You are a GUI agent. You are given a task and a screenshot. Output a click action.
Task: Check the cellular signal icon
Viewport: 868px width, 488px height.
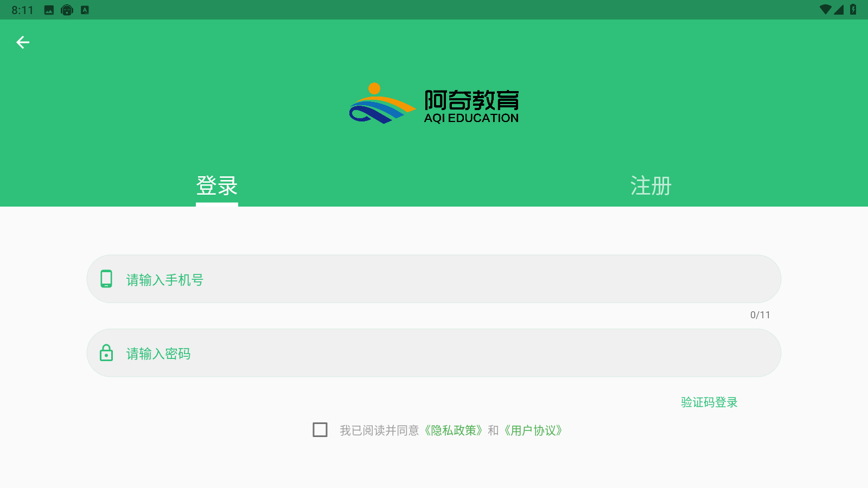pos(839,10)
